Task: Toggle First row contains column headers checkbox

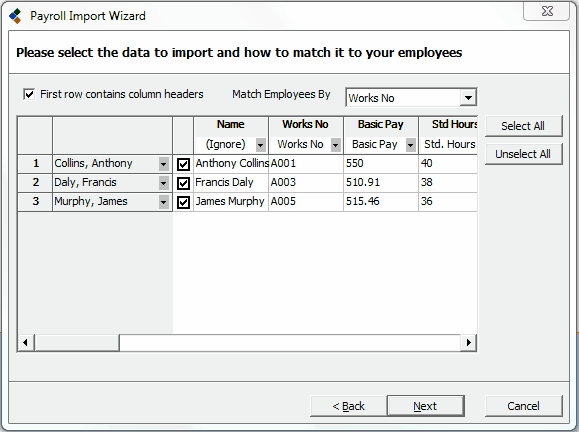Action: pyautogui.click(x=29, y=94)
